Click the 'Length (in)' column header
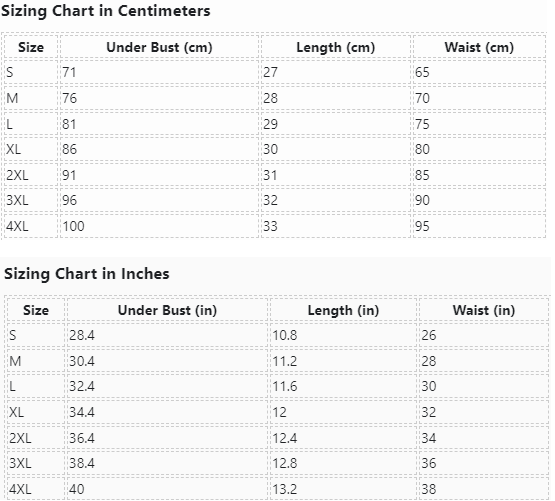The image size is (555, 501). point(343,310)
